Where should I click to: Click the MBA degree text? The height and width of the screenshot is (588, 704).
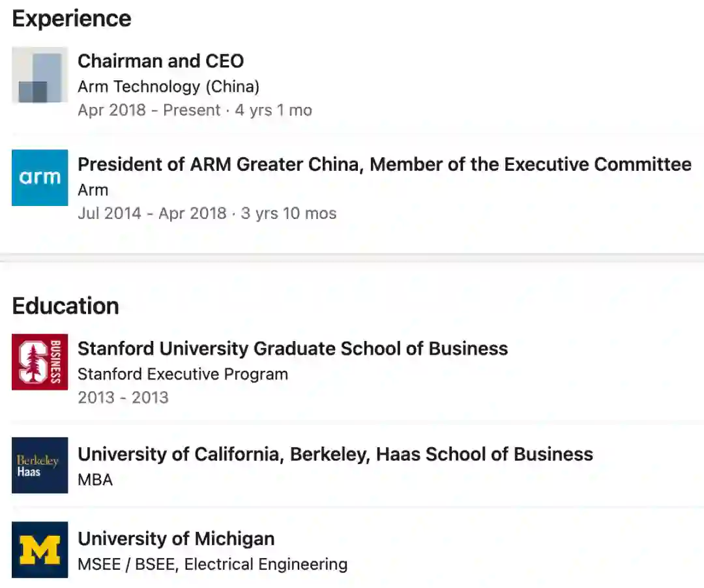[x=95, y=480]
